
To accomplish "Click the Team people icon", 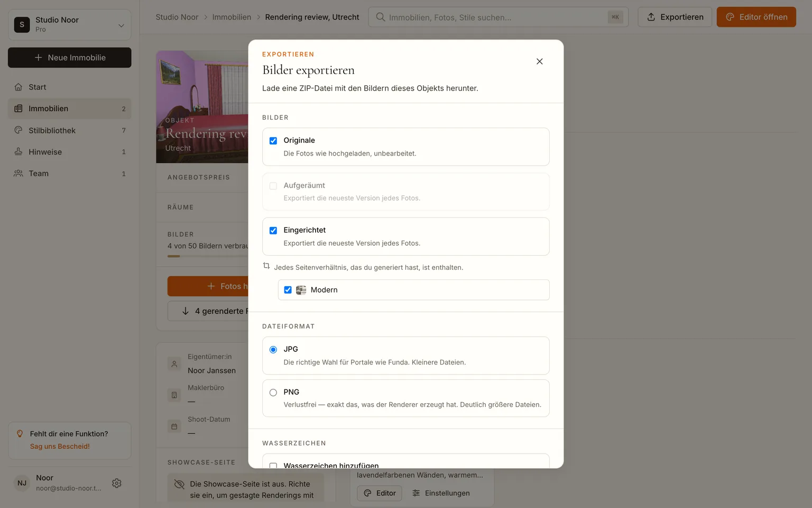I will [19, 174].
